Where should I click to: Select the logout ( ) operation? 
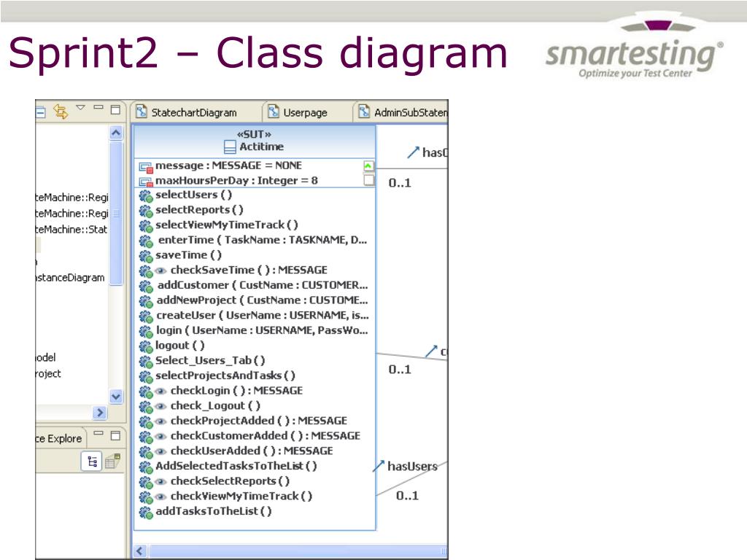point(180,345)
